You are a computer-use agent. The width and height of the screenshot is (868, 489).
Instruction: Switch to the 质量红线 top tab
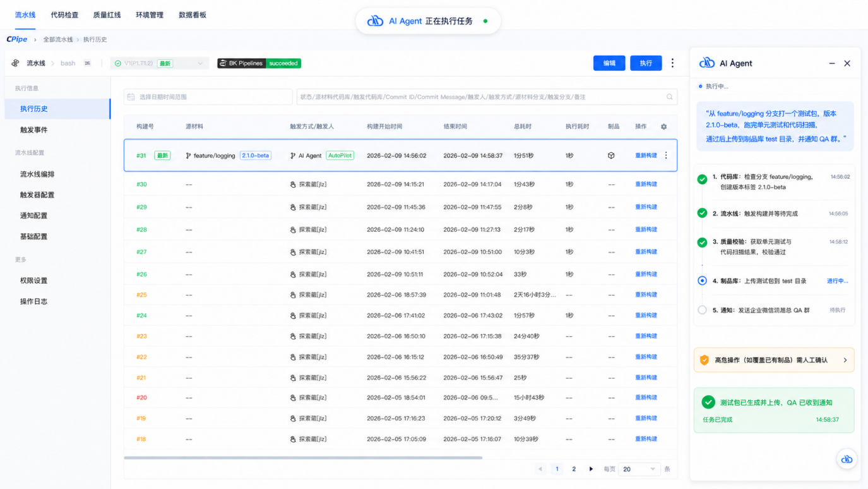coord(107,15)
